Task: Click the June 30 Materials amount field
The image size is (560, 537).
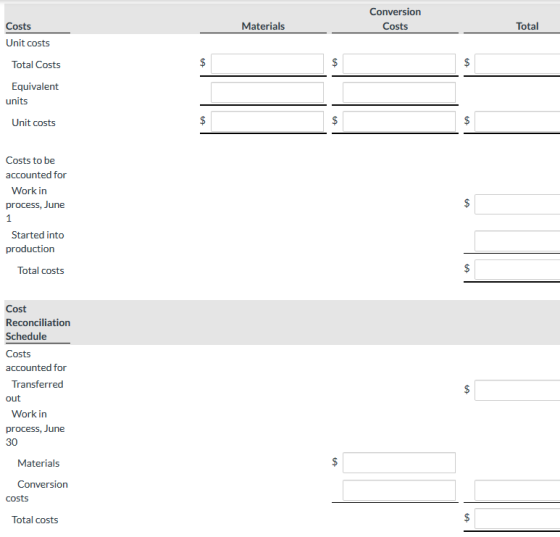Action: [399, 462]
